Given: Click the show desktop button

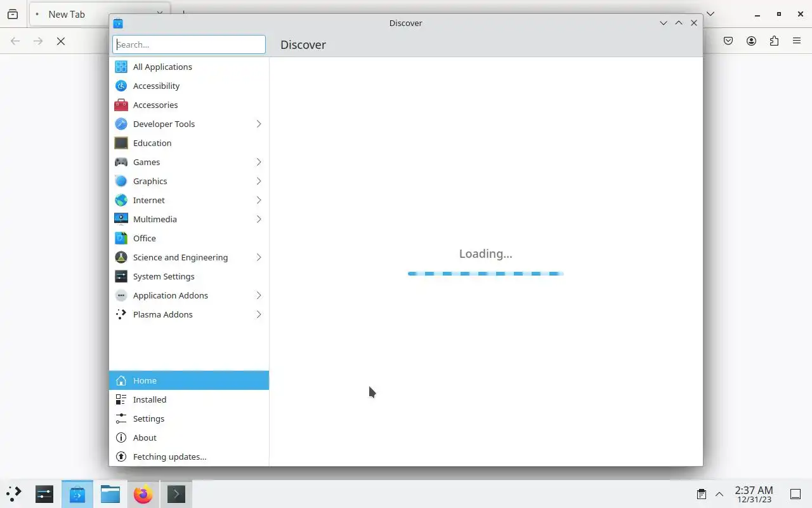Looking at the screenshot, I should 795,494.
